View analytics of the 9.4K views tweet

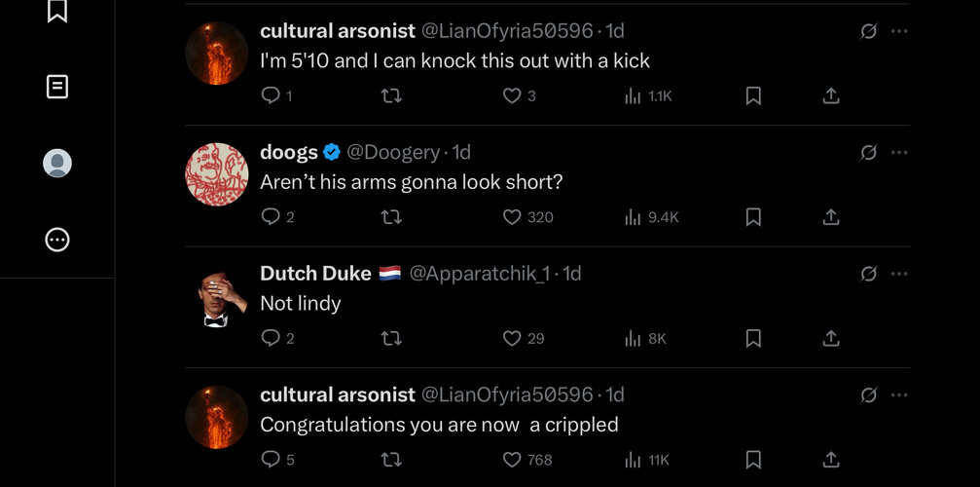(x=652, y=217)
